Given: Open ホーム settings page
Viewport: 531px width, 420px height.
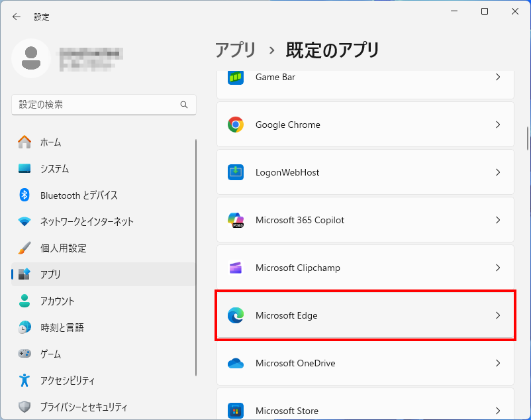Looking at the screenshot, I should point(103,142).
